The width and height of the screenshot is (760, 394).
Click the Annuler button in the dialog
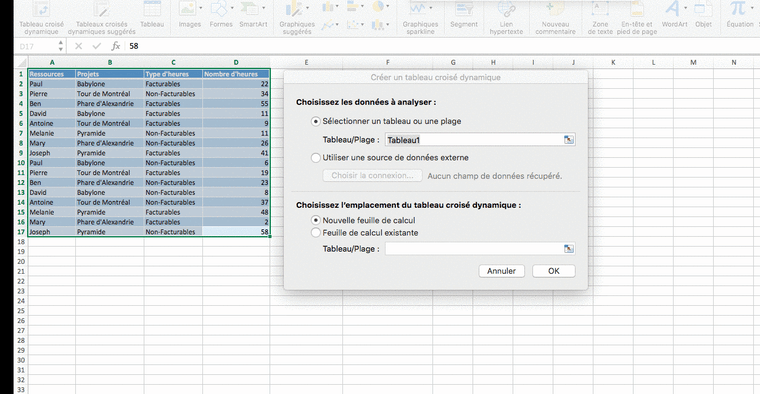[x=501, y=271]
